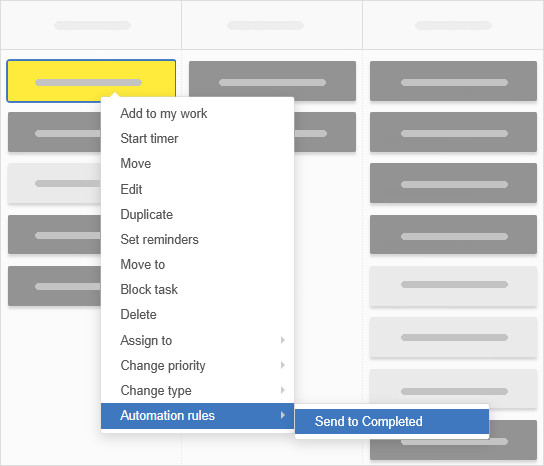Screen dimensions: 544x466
Task: Expand arrow next to Change priority
Action: tap(283, 365)
